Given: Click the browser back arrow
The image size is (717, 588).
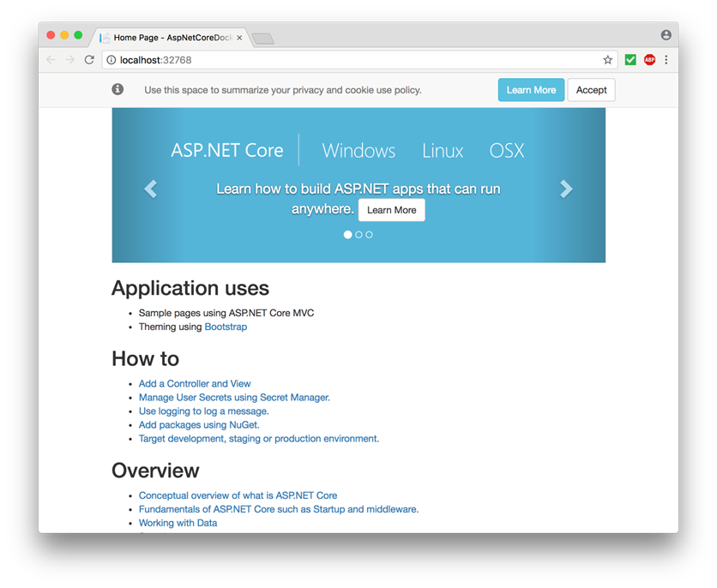Looking at the screenshot, I should click(51, 60).
